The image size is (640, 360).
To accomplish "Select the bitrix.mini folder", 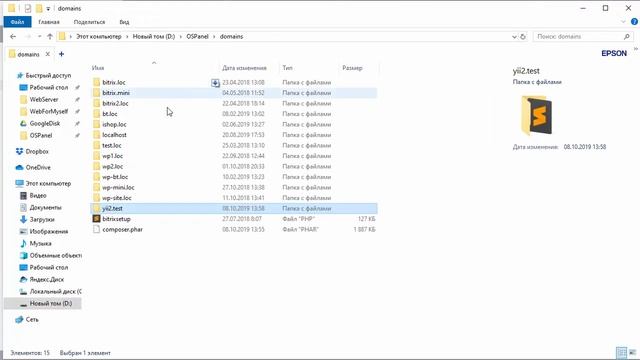I will [x=233, y=93].
